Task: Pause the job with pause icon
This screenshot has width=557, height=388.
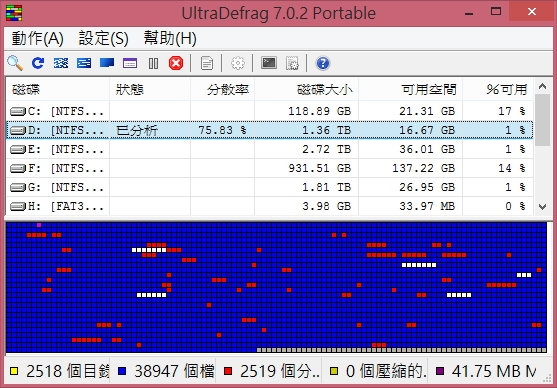Action: pyautogui.click(x=153, y=64)
